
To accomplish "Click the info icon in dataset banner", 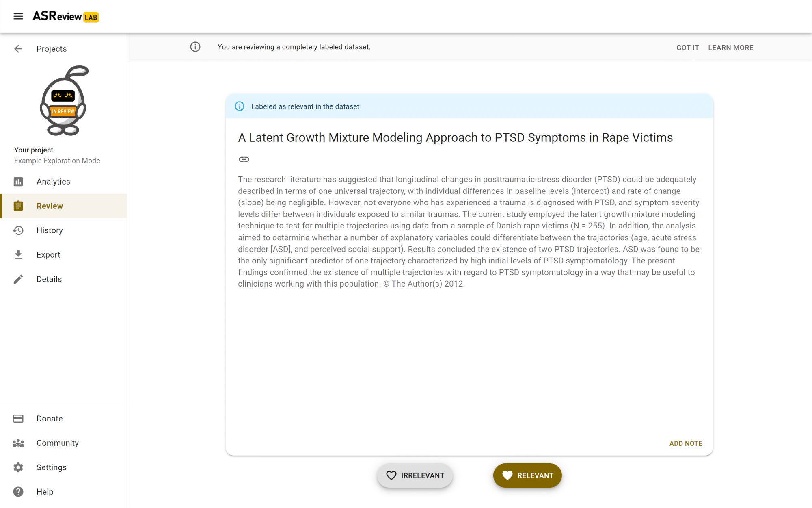I will click(x=240, y=106).
